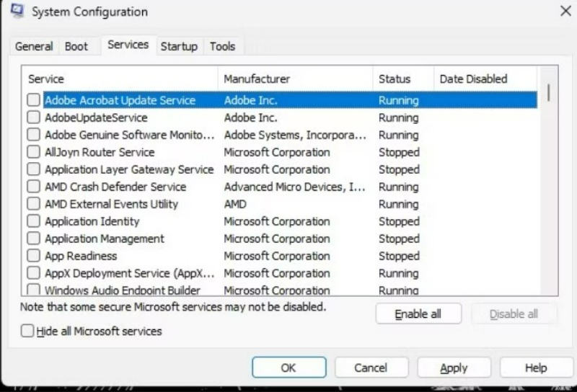Viewport: 577px width, 392px height.
Task: Switch to the General tab
Action: [34, 47]
